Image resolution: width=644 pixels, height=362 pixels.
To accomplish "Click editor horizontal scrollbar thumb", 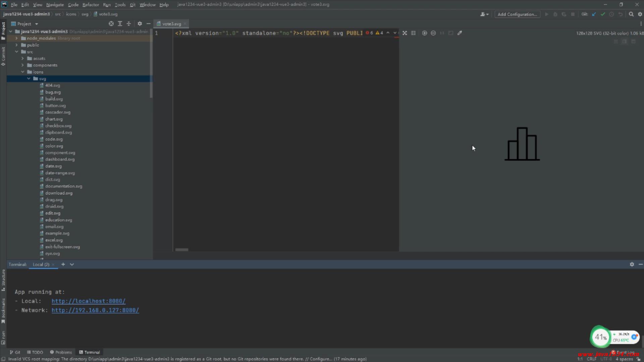I will (x=182, y=250).
